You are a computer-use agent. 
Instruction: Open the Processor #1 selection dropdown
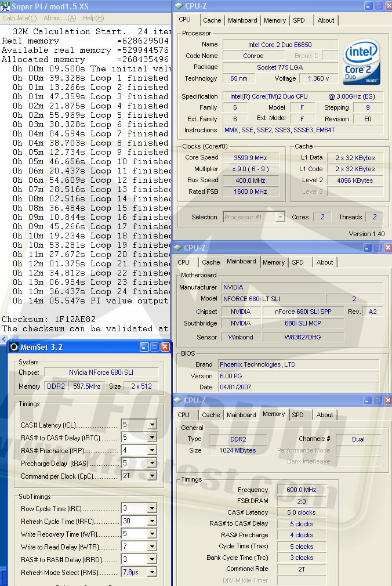[x=280, y=217]
